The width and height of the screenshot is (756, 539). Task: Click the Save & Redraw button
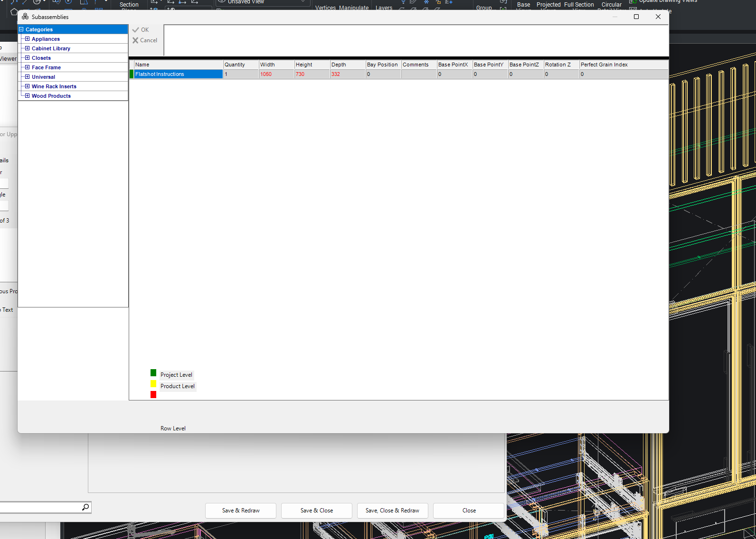pos(241,511)
